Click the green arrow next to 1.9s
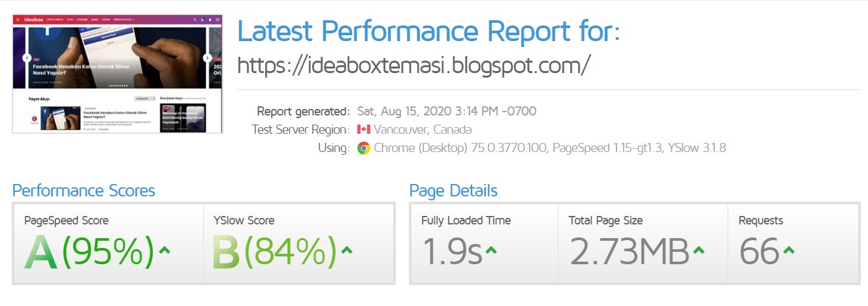The width and height of the screenshot is (868, 306). (491, 250)
